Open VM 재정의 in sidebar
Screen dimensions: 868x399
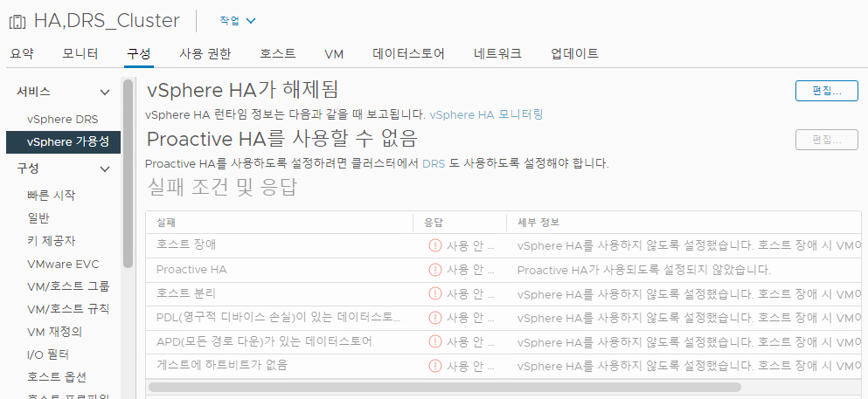(54, 332)
